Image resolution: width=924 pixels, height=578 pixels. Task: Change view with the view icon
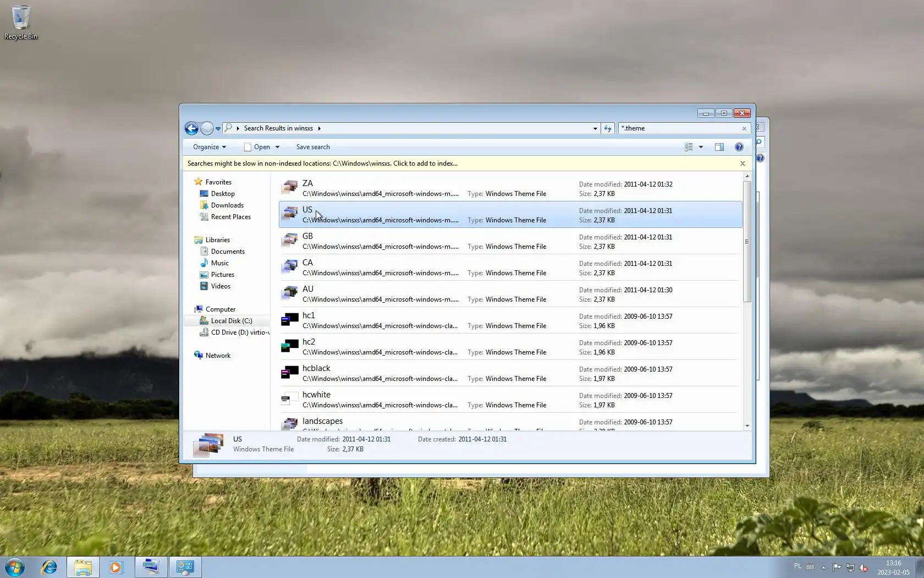[x=689, y=147]
